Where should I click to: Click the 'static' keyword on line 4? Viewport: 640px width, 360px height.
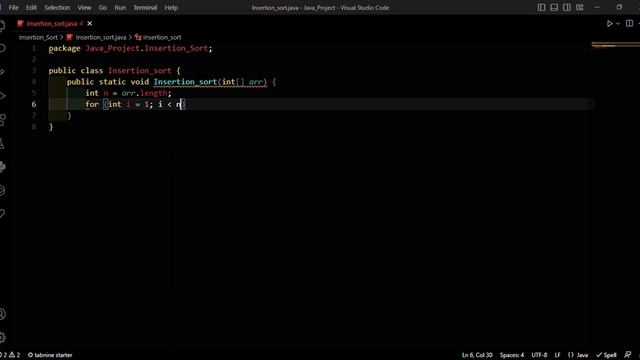[x=112, y=82]
